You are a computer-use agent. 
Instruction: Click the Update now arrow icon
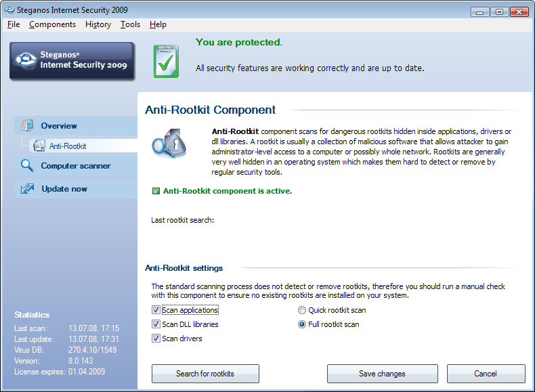pos(27,188)
